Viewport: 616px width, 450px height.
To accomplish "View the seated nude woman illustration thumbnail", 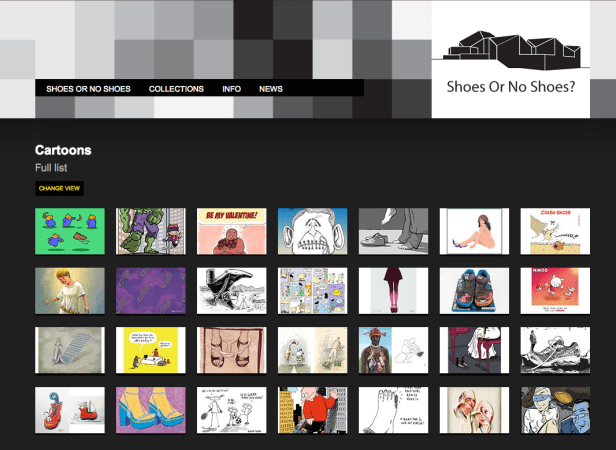I will tap(475, 231).
